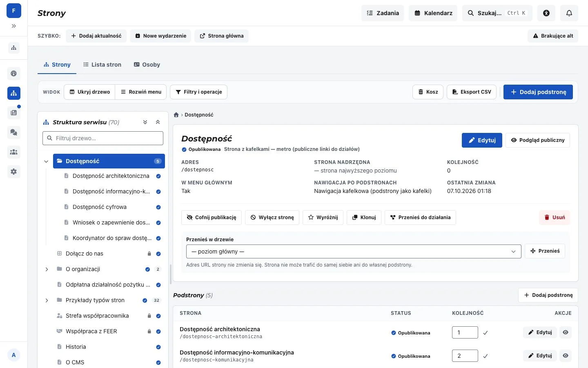
Task: Open Kalendarz
Action: tap(433, 13)
